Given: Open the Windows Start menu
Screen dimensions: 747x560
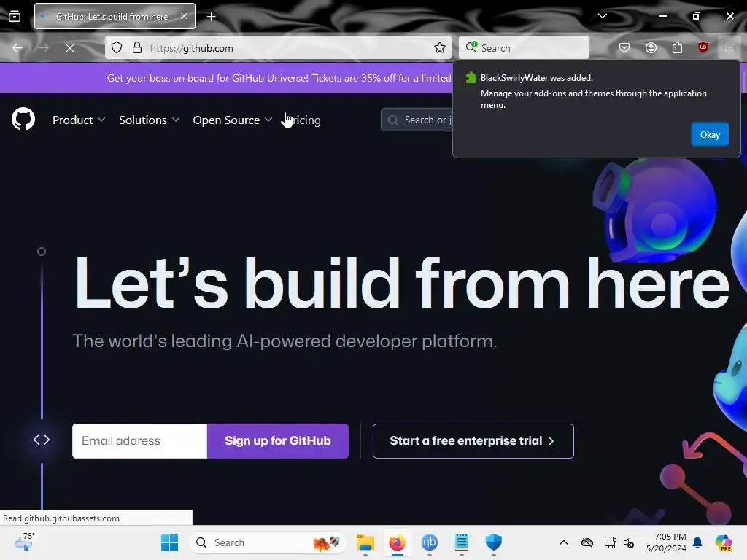Looking at the screenshot, I should (x=169, y=542).
